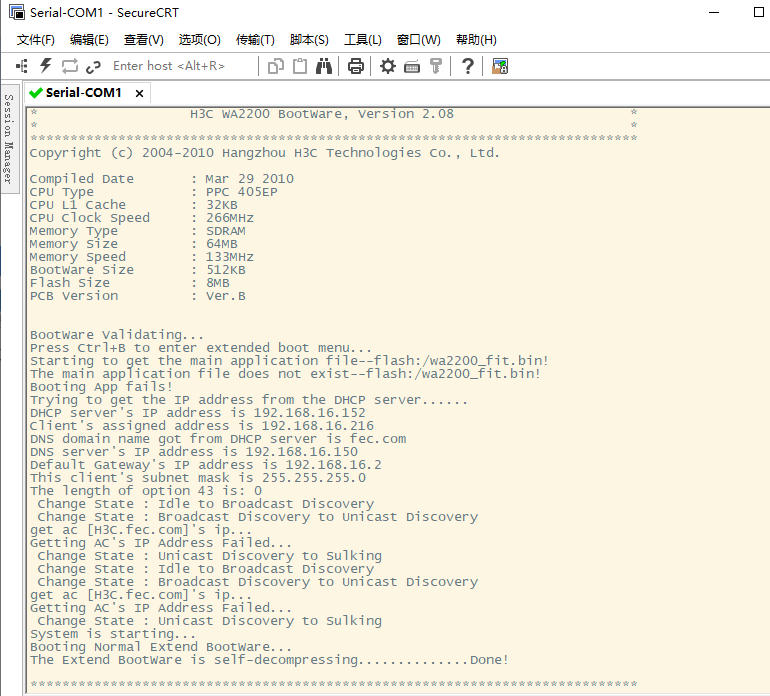Screen dimensions: 770x696
Task: Open the 脚本(S) menu
Action: pos(309,40)
